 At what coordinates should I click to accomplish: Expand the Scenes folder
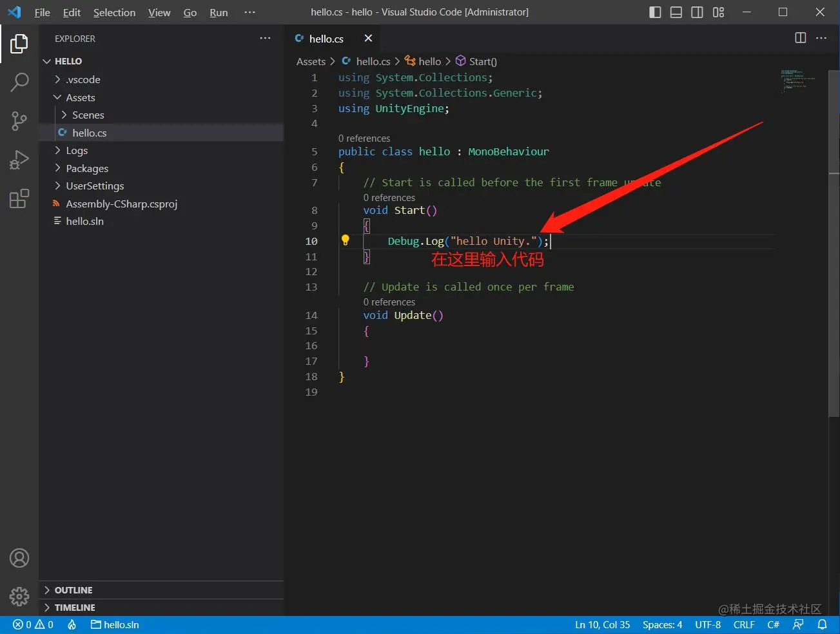click(x=88, y=115)
